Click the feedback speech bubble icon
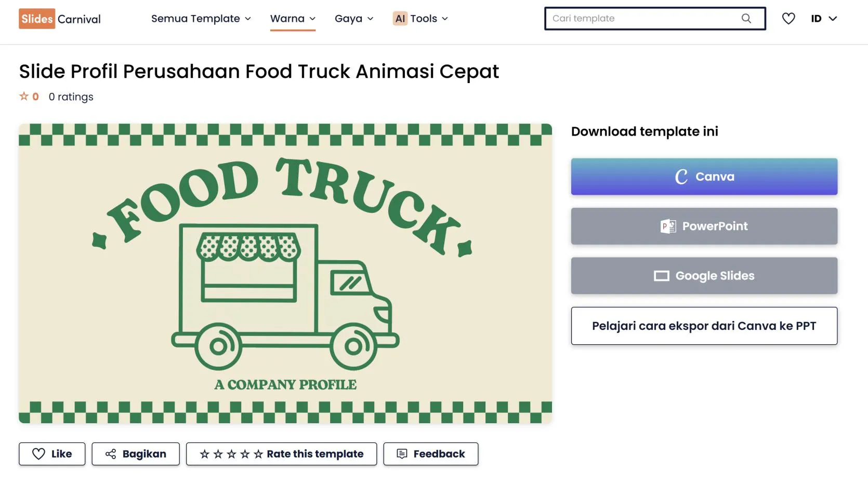 pyautogui.click(x=401, y=453)
